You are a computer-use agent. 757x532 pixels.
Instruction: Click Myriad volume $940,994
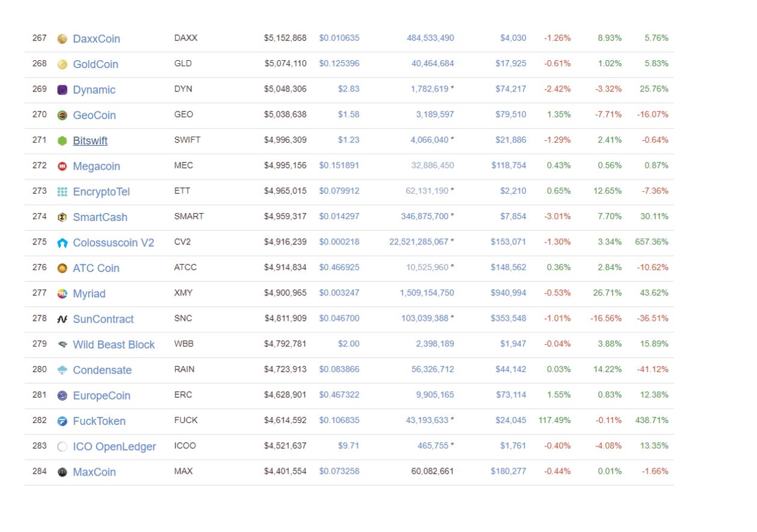pos(509,292)
